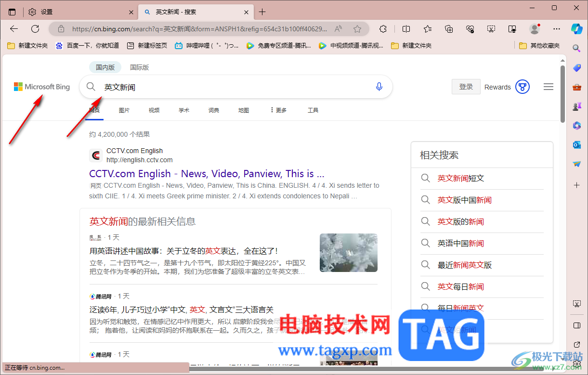Open the 工具 search tools
This screenshot has width=588, height=375.
coord(313,110)
